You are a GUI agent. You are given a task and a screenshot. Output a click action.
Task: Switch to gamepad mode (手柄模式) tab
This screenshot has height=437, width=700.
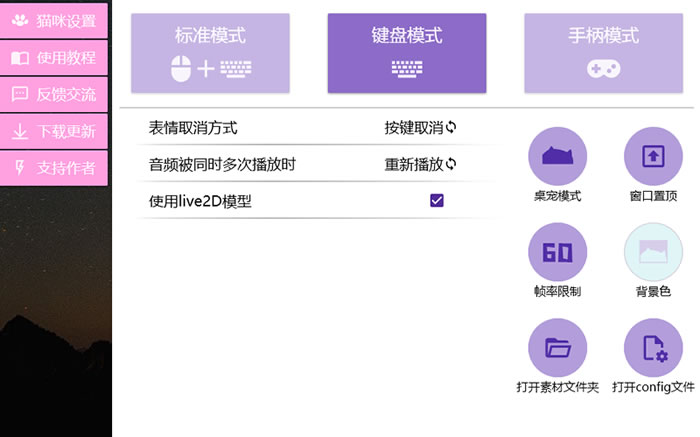point(603,53)
